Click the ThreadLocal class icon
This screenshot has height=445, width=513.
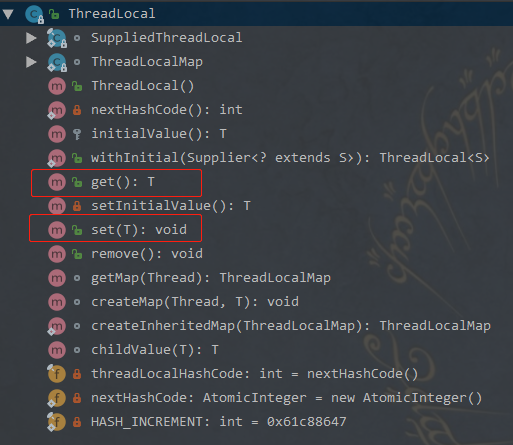pyautogui.click(x=34, y=14)
